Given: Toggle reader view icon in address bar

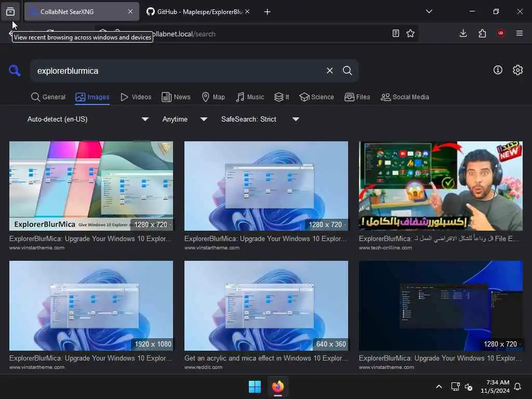Looking at the screenshot, I should pyautogui.click(x=395, y=33).
